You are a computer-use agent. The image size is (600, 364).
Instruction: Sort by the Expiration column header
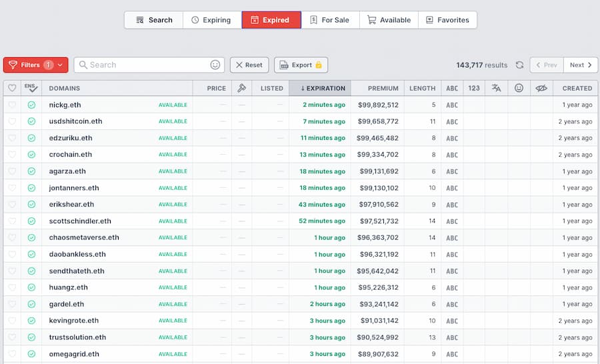(x=319, y=88)
